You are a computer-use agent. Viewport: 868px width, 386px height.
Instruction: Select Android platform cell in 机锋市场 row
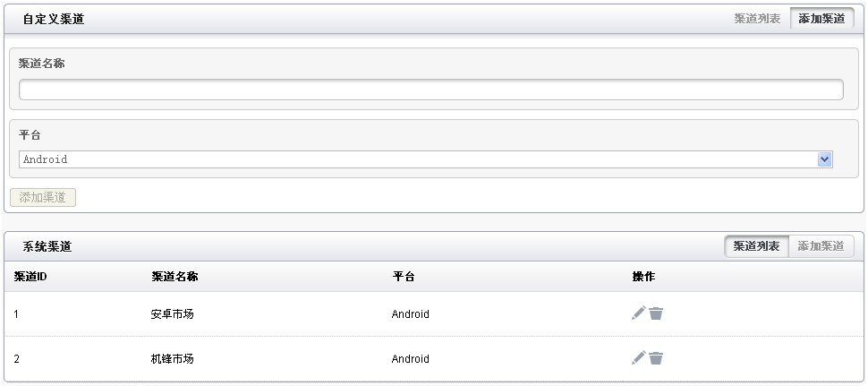pos(410,359)
